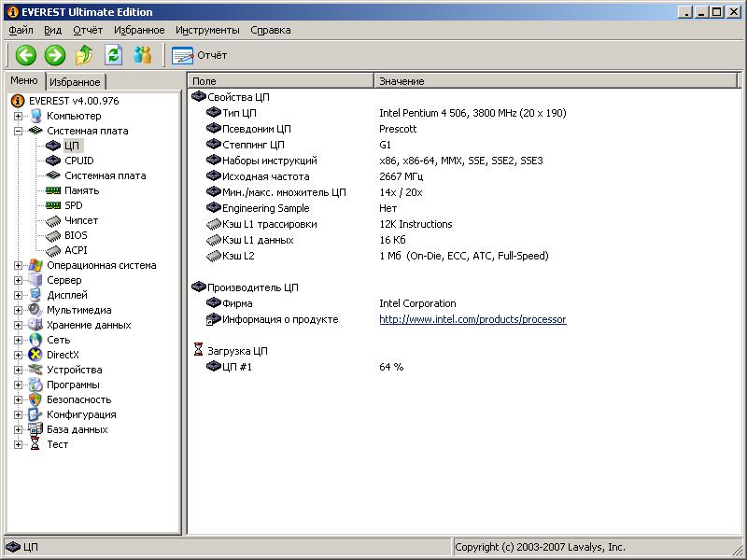The width and height of the screenshot is (747, 560).
Task: Click the Сеть globe icon
Action: pos(35,340)
